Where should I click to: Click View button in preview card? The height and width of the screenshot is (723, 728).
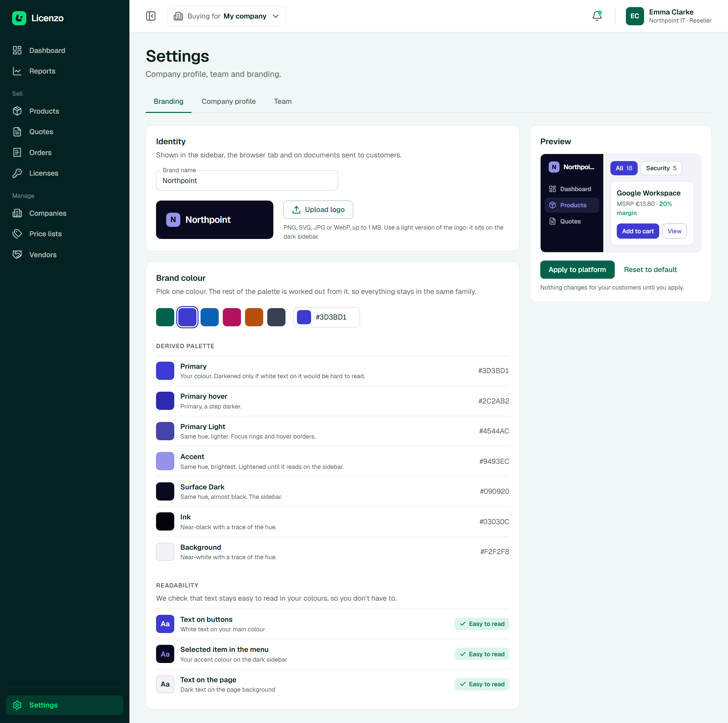click(674, 231)
